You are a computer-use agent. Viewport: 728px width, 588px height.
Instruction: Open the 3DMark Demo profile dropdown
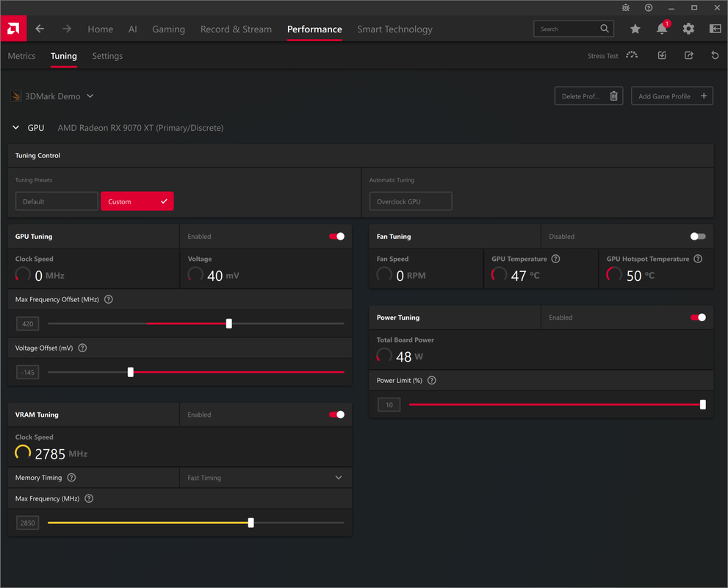[90, 96]
